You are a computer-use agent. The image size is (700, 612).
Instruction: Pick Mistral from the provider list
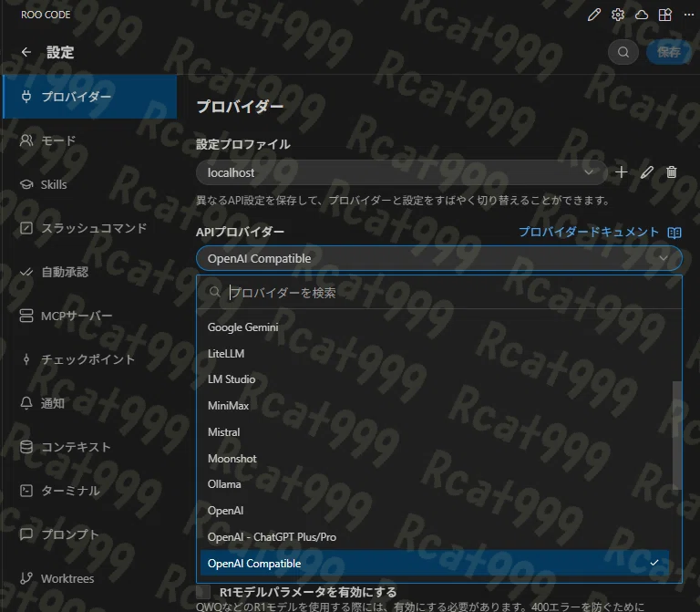(435, 432)
